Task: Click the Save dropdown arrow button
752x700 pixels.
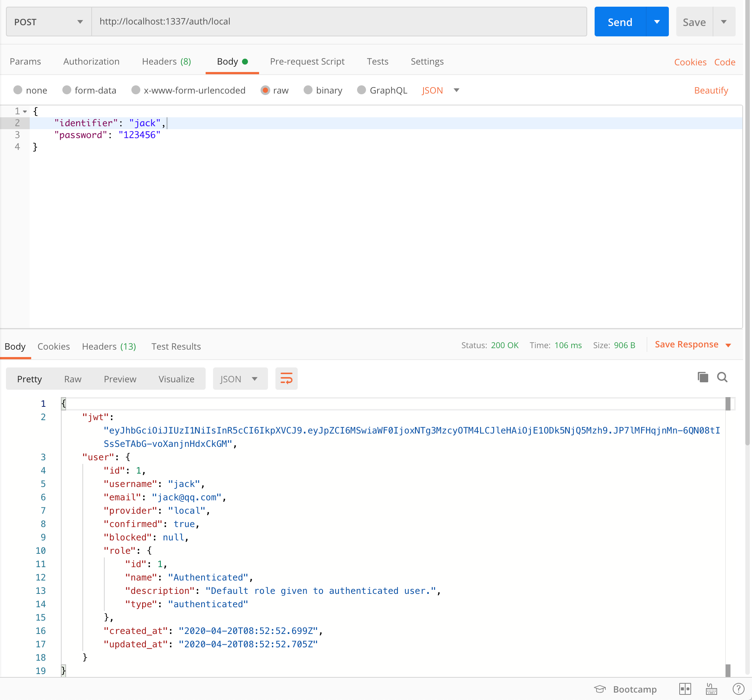Action: [x=724, y=22]
